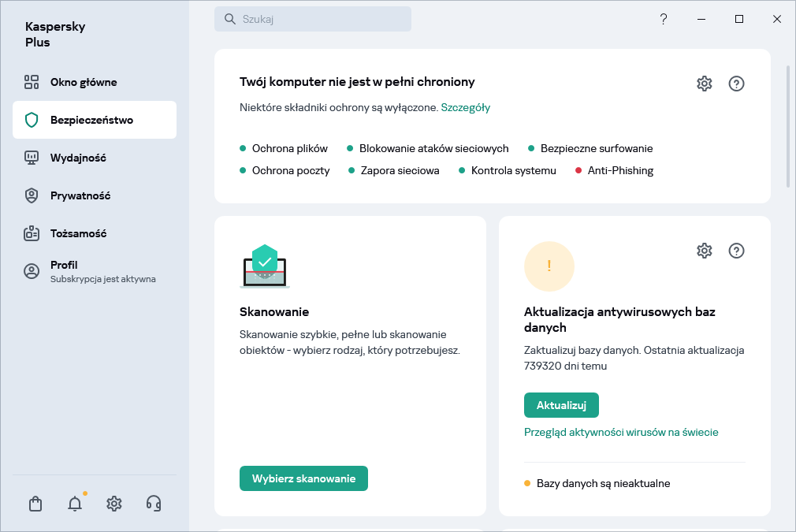Open the support headset icon
Image resolution: width=796 pixels, height=532 pixels.
(x=154, y=504)
